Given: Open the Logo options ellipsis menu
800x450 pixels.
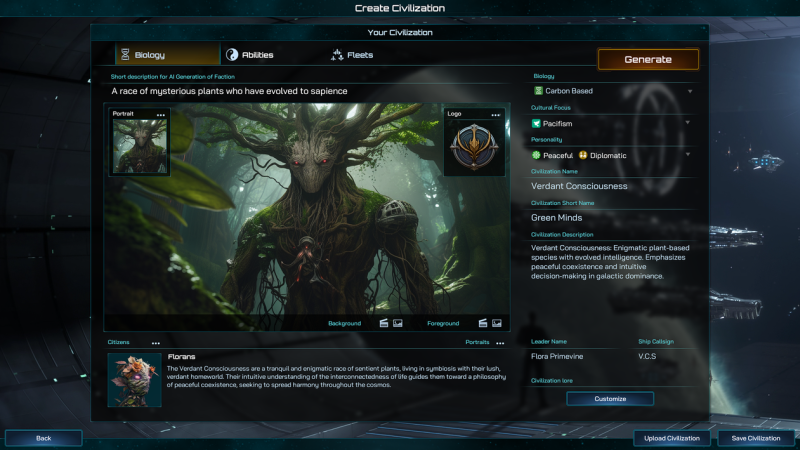Looking at the screenshot, I should click(495, 115).
